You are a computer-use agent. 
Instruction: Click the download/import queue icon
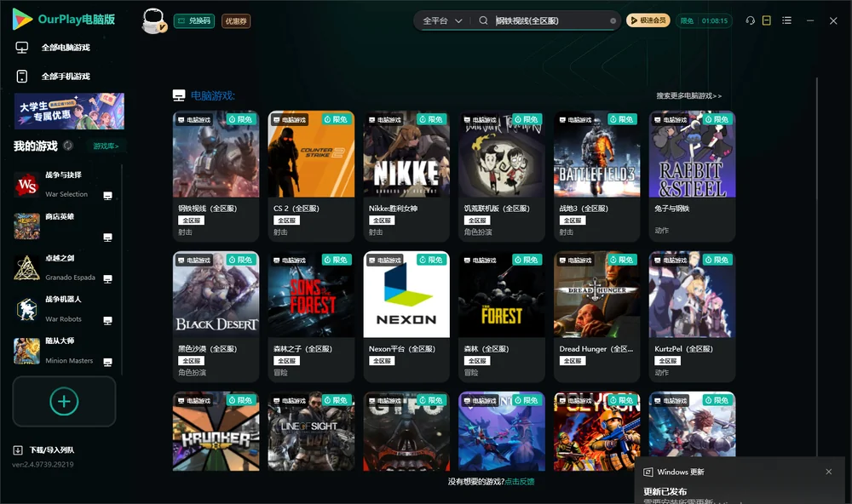point(18,450)
